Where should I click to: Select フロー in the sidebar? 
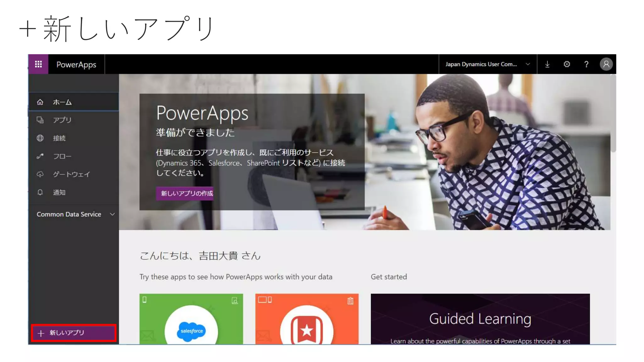coord(74,156)
